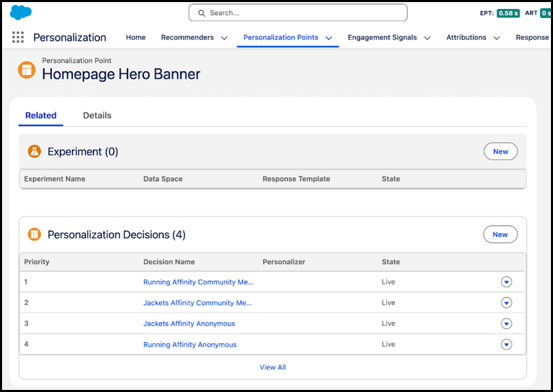This screenshot has width=553, height=392.
Task: Expand the Engagement Signals dropdown chevron
Action: (427, 38)
